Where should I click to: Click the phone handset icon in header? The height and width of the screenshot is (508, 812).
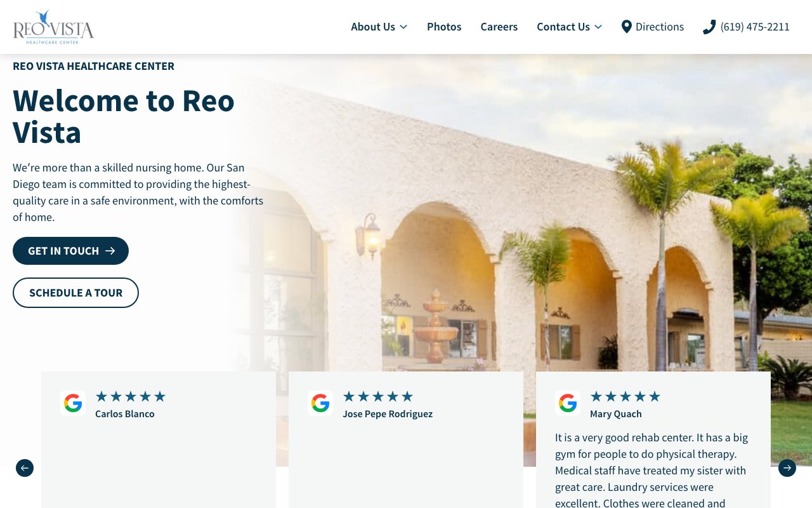coord(709,27)
